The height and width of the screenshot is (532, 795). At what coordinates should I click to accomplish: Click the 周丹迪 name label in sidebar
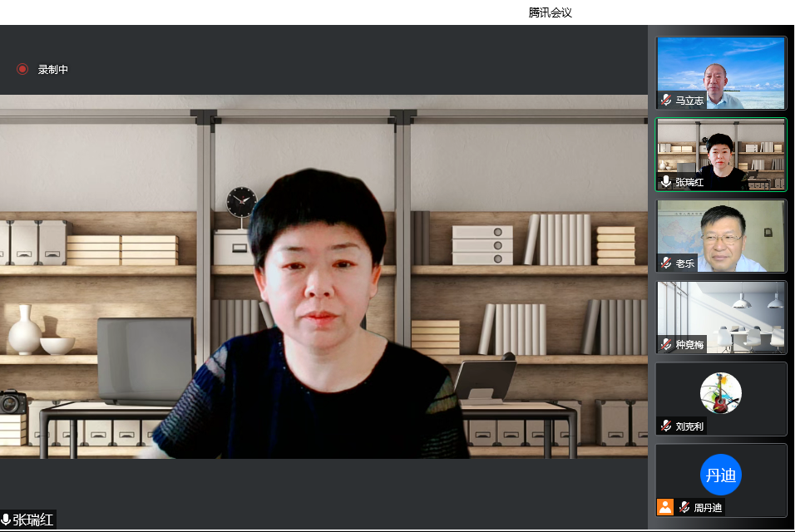pyautogui.click(x=709, y=507)
